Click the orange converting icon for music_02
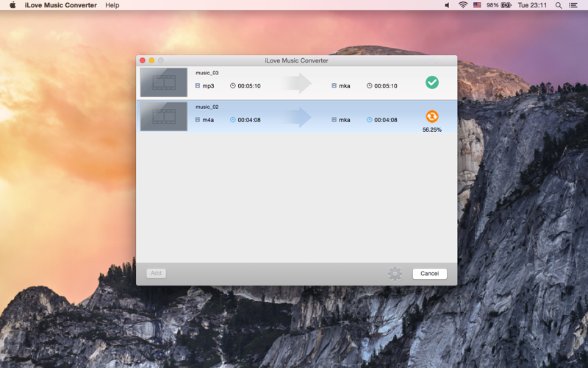The width and height of the screenshot is (588, 368). 432,116
